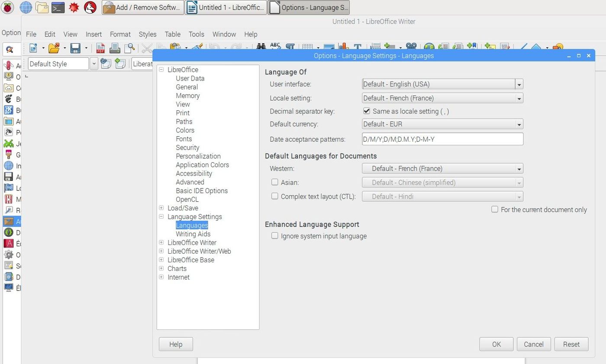Click the Insert Bookmark icon

[x=472, y=46]
